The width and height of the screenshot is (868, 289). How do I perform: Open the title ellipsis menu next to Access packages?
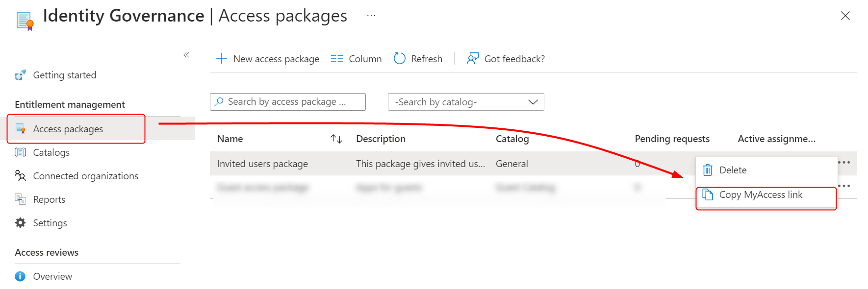371,16
